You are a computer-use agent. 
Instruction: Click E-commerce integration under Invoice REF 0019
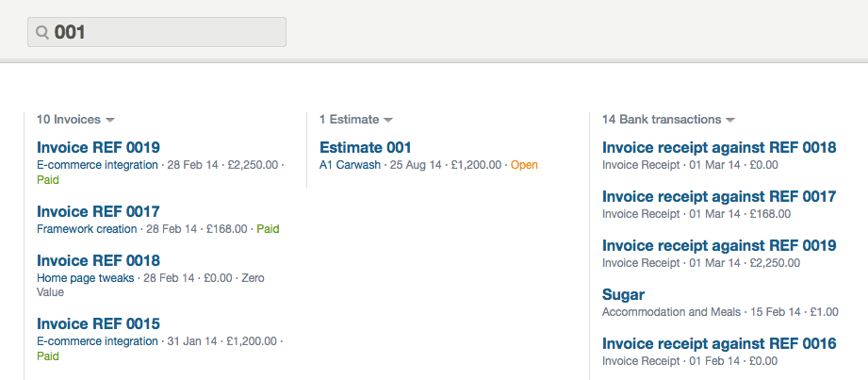pyautogui.click(x=97, y=165)
